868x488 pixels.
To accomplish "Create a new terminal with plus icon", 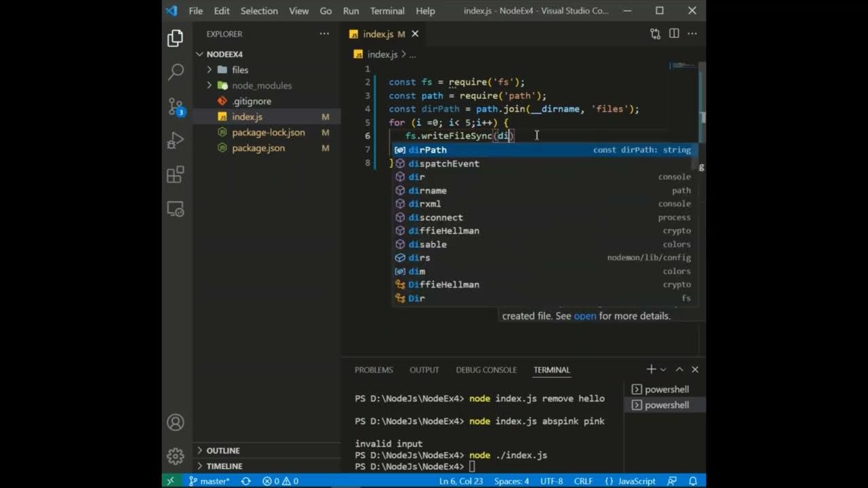I will 651,369.
